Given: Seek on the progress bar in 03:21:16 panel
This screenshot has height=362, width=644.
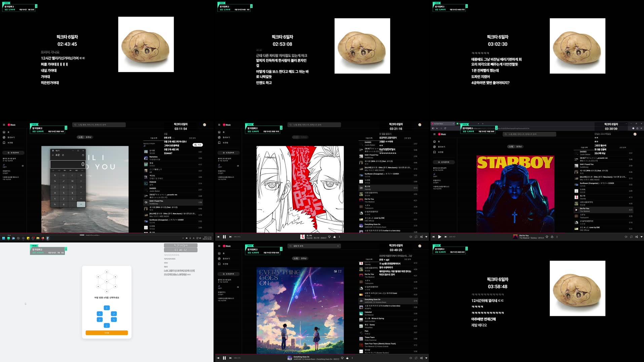Looking at the screenshot, I should click(x=322, y=233).
